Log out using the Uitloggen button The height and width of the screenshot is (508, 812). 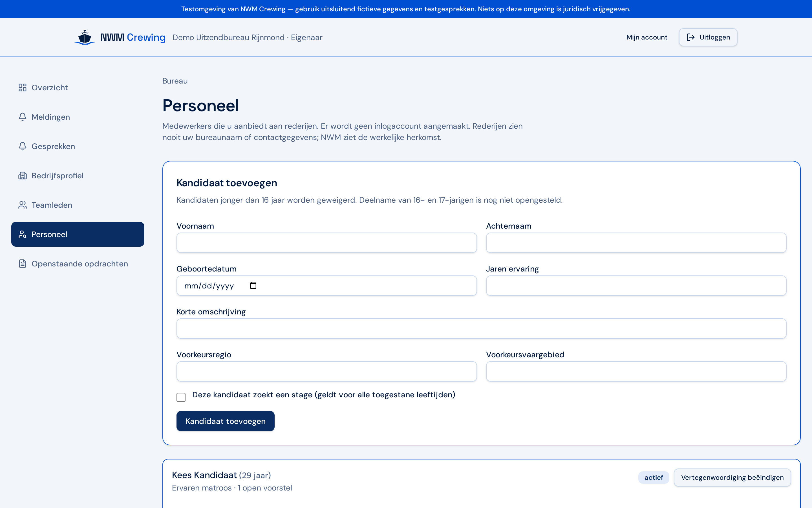coord(708,37)
